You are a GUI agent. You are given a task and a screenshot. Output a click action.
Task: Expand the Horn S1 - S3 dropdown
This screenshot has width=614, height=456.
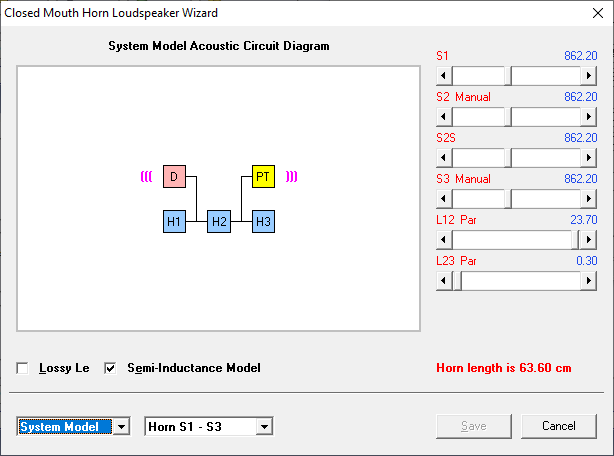[265, 427]
